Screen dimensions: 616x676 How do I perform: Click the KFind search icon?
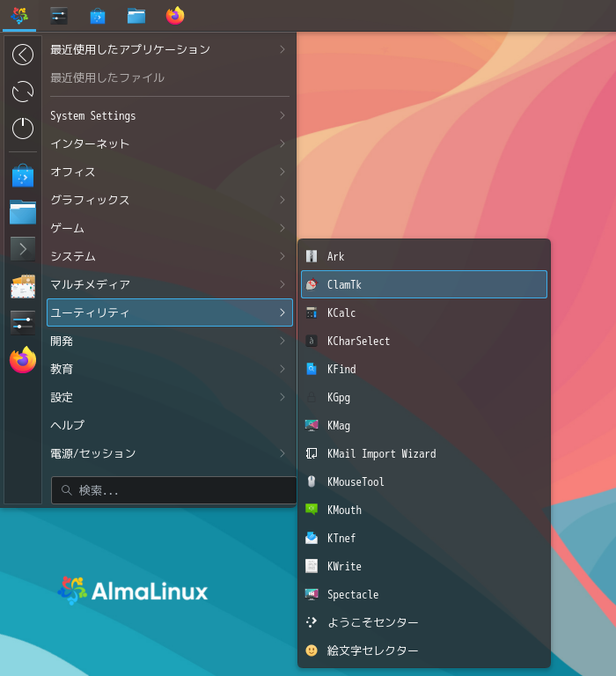tap(312, 369)
